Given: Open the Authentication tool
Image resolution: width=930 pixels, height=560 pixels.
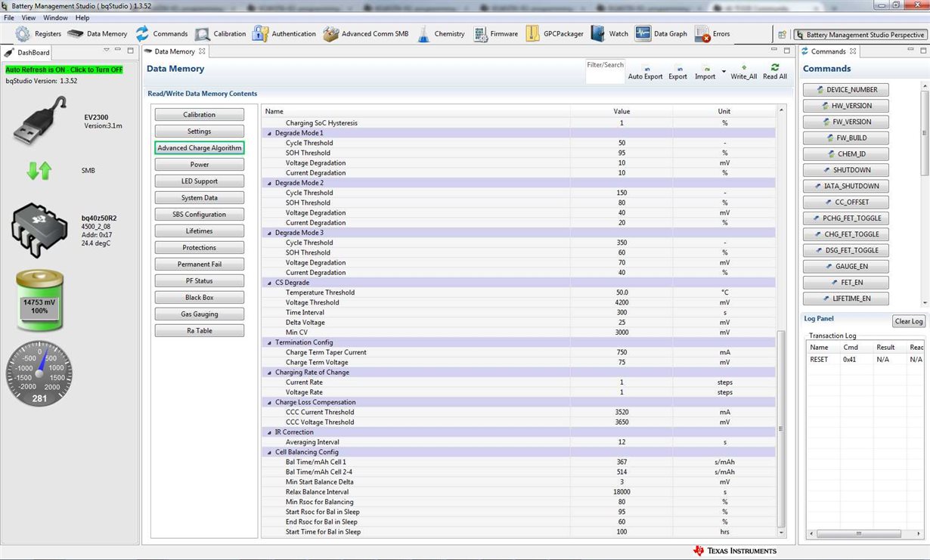Looking at the screenshot, I should pos(284,34).
